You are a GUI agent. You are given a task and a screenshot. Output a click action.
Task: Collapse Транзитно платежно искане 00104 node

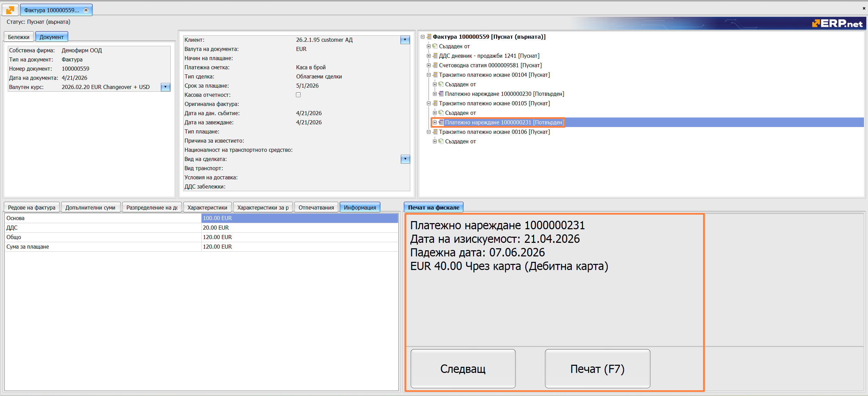(429, 75)
